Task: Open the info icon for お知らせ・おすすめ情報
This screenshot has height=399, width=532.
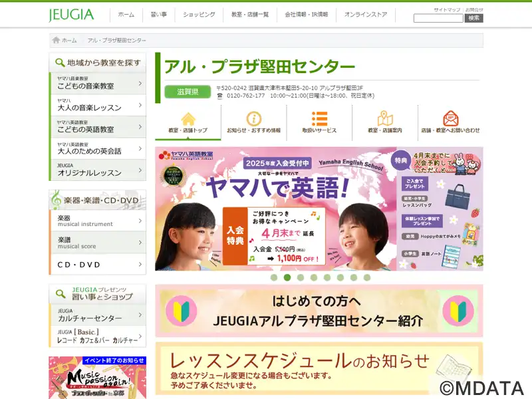Action: [x=254, y=119]
